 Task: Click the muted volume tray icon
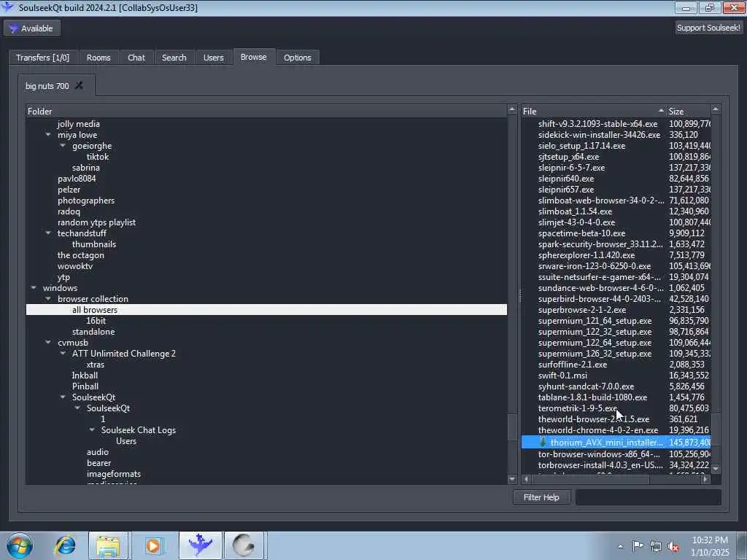[x=673, y=547]
